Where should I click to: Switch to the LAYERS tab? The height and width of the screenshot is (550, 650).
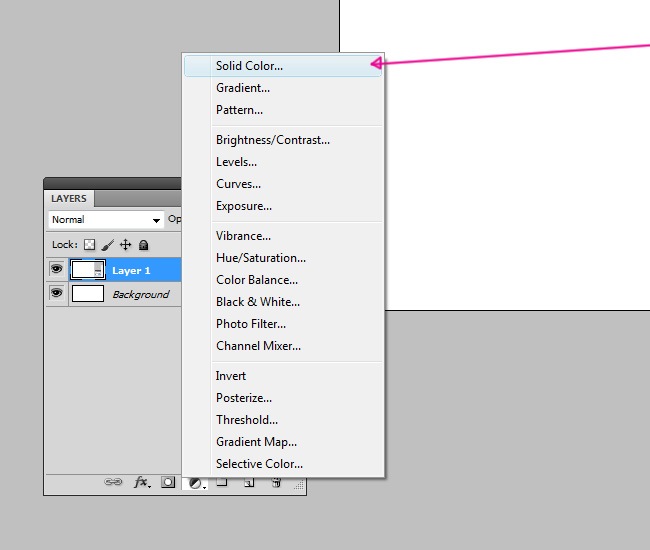[x=69, y=199]
